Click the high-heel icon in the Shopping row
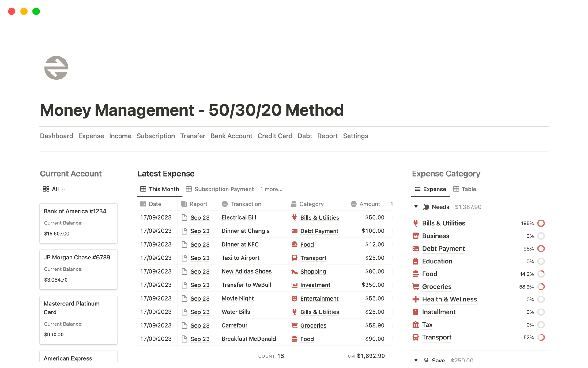The width and height of the screenshot is (588, 368). [294, 271]
